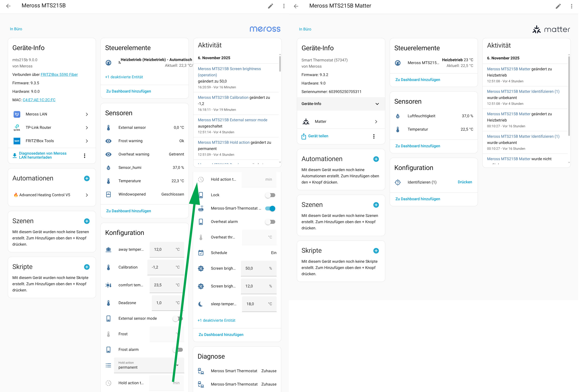
Task: Click the plus icon in Matter Szenen card
Action: (376, 205)
